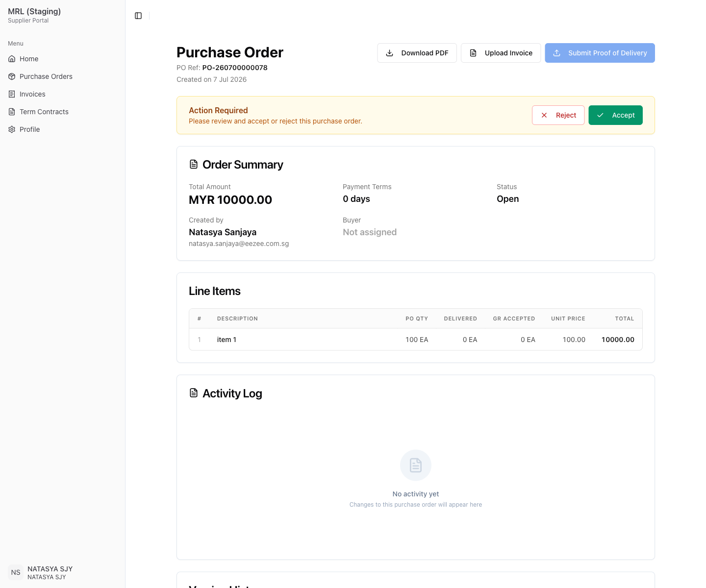Click the DESCRIPTION column header
The image size is (706, 588).
click(237, 318)
